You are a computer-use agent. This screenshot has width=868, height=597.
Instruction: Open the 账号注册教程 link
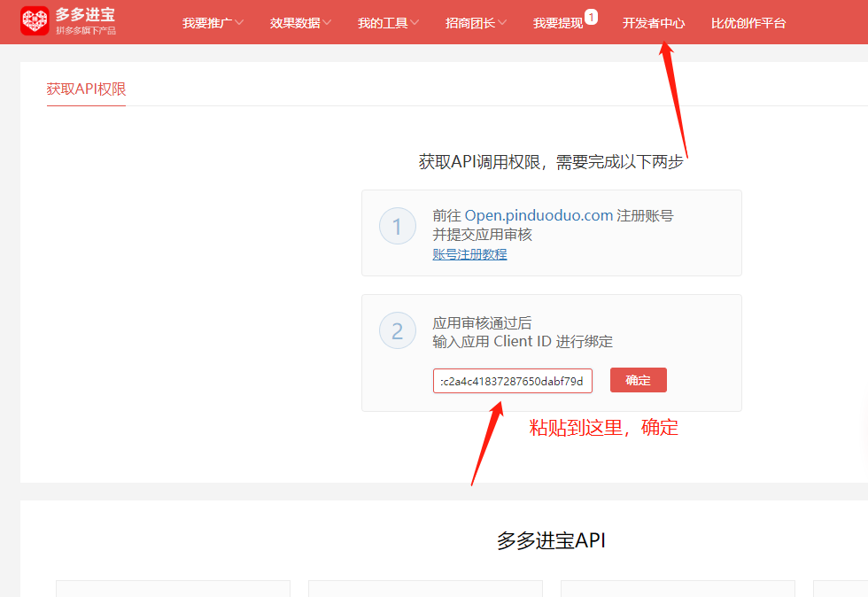[469, 254]
